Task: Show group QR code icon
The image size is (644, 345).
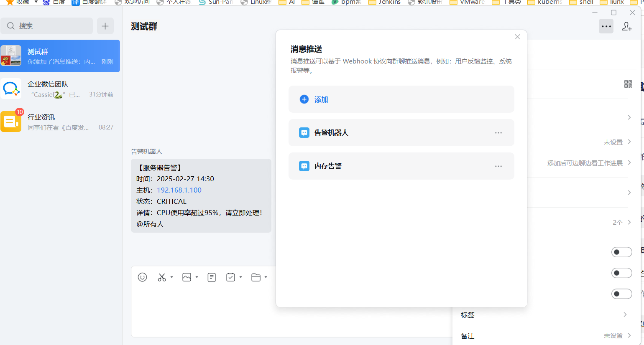Action: [628, 84]
